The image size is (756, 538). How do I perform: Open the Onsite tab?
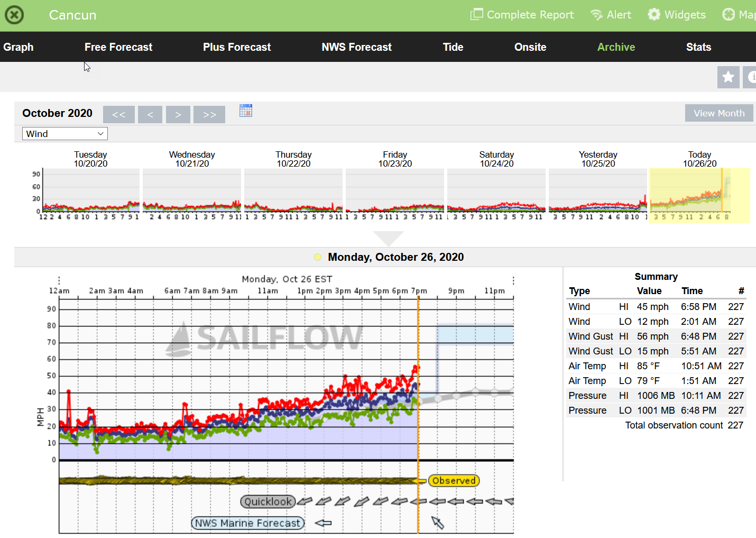click(x=530, y=47)
